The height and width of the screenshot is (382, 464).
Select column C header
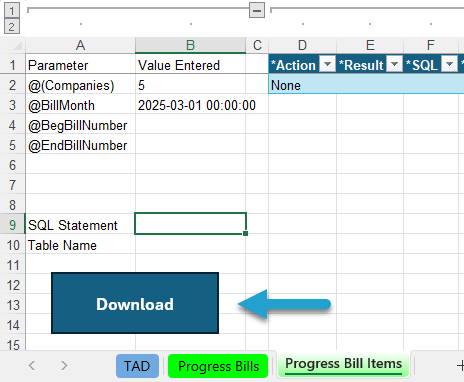257,45
